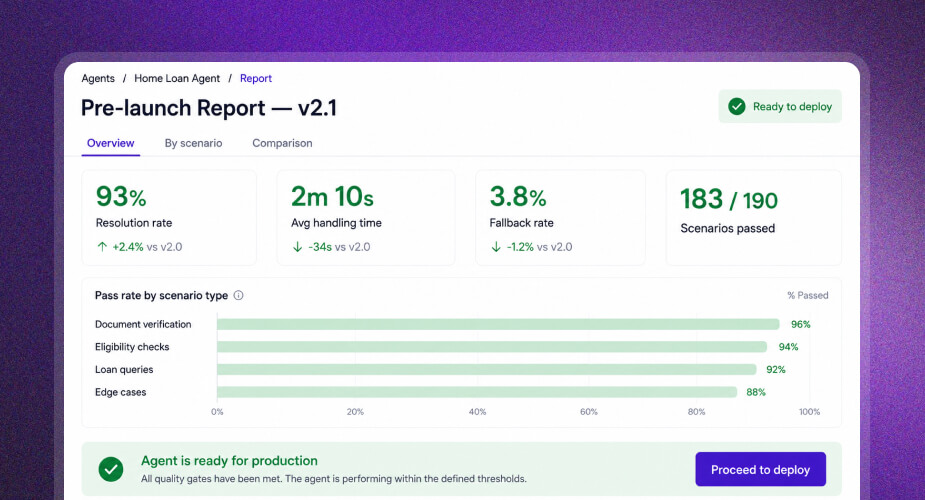Click the Report breadcrumb link
Image resolution: width=925 pixels, height=500 pixels.
click(256, 78)
